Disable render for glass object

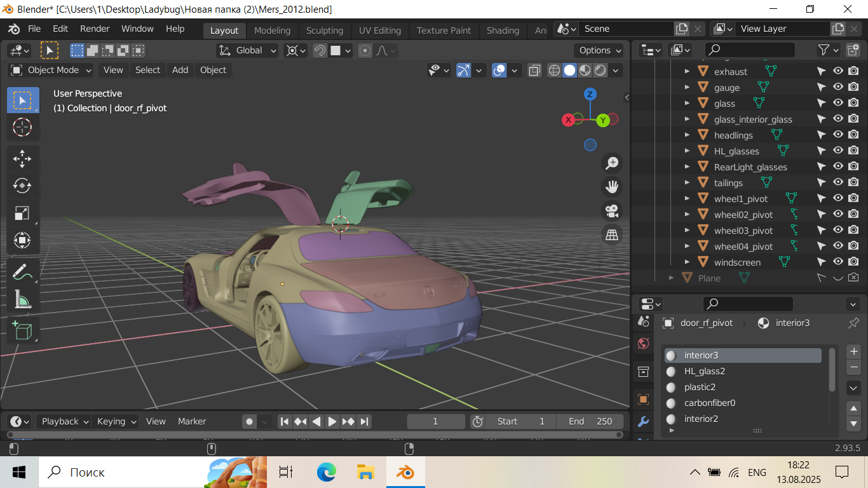point(853,103)
